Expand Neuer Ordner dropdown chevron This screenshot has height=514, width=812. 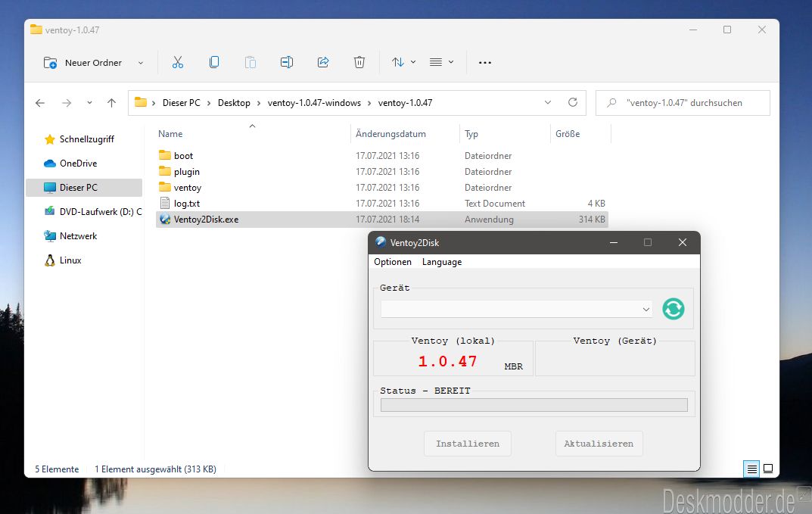pos(140,63)
